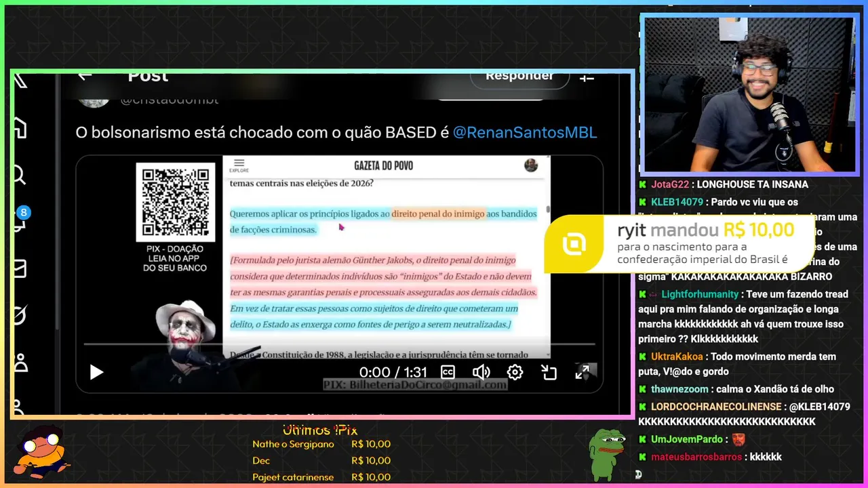
Task: Click the Últimos !Pix heading
Action: coord(319,430)
